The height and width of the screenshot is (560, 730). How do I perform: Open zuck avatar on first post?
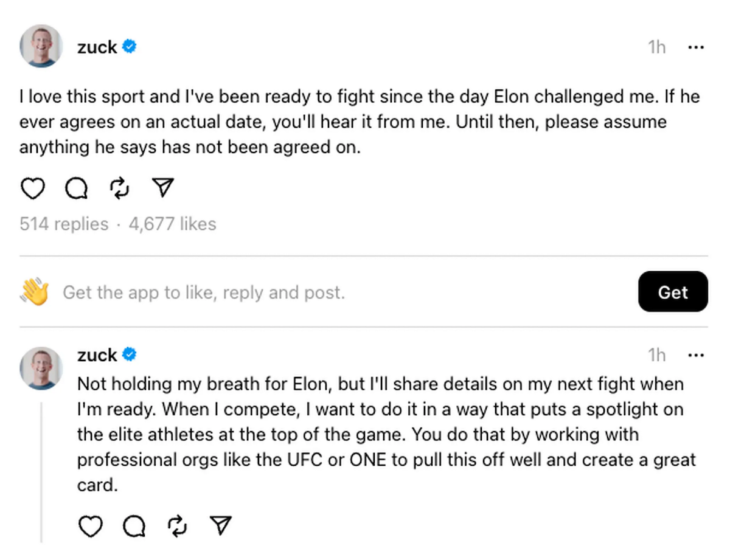pos(41,46)
